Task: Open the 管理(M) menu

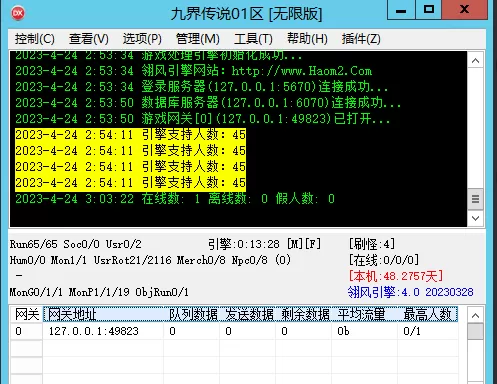Action: pos(197,39)
